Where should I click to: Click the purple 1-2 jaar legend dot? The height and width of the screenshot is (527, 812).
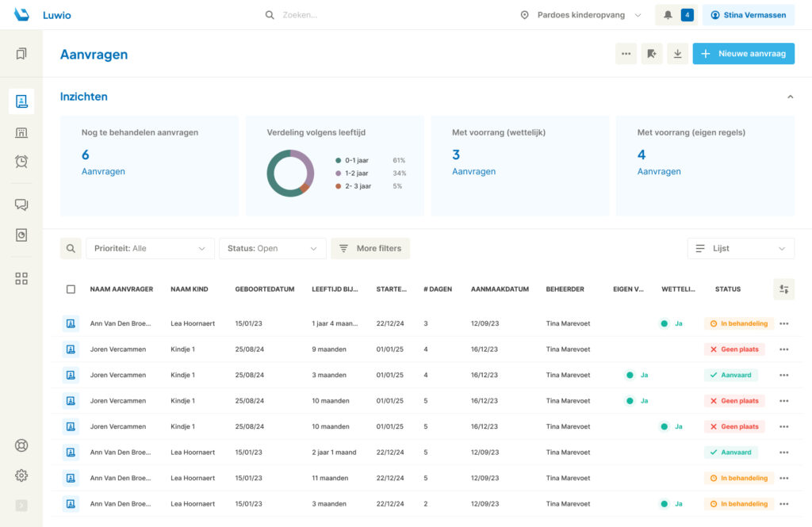click(x=338, y=174)
